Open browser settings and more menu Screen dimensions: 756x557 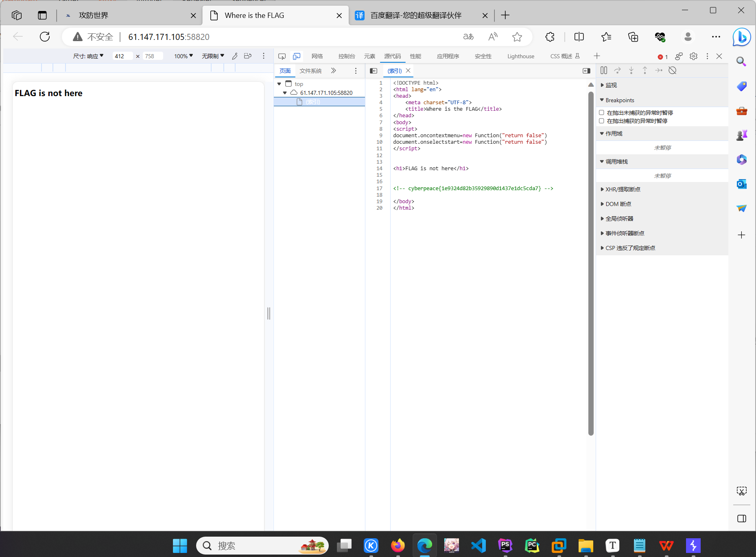click(716, 37)
